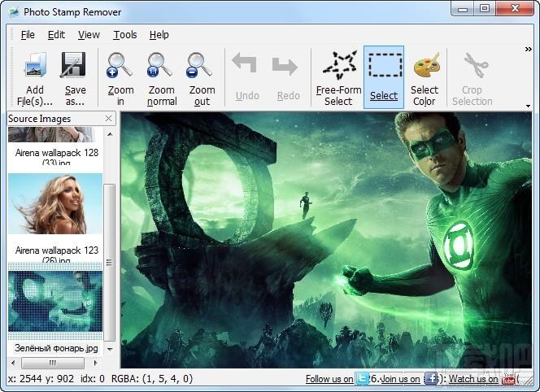This screenshot has width=540, height=392.
Task: Pick the Select Color palette tool
Action: 427,65
